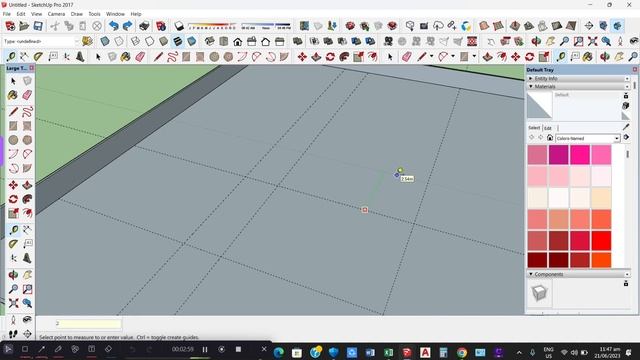Click the Create Material button
Viewport: 640px width, 360px height.
626,106
